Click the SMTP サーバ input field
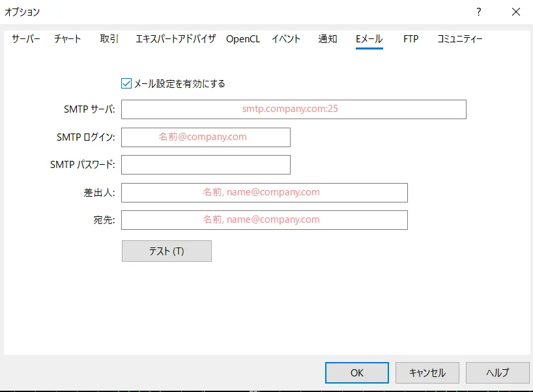Screen dimensions: 533x392 293,109
